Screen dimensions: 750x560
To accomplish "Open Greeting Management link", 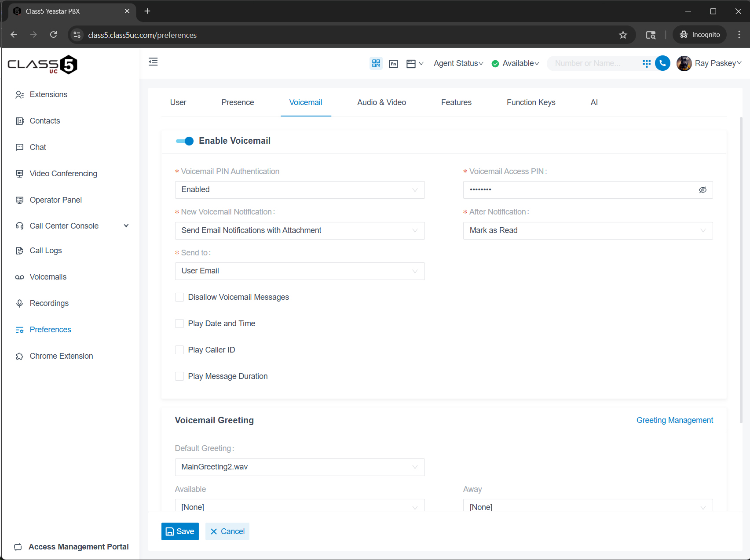I will point(674,420).
